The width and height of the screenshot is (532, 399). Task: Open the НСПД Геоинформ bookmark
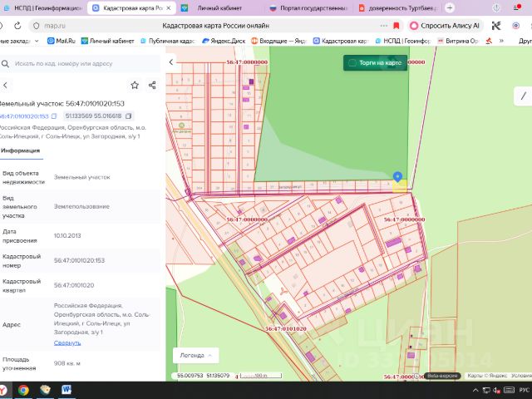[x=402, y=41]
